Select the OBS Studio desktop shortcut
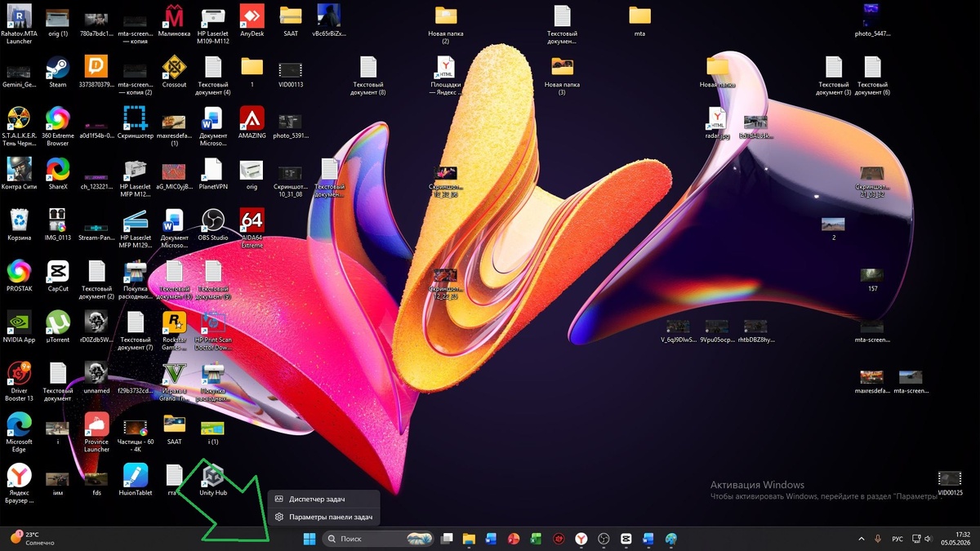Viewport: 980px width, 551px height. (x=212, y=224)
